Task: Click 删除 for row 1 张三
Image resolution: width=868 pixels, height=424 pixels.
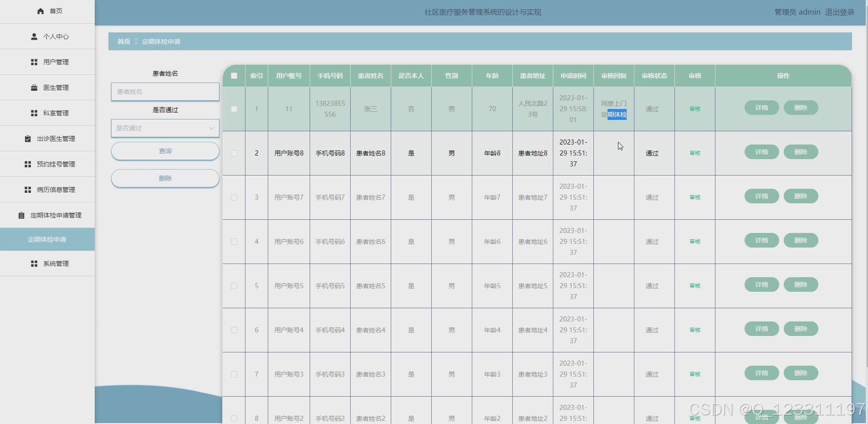Action: [x=801, y=108]
